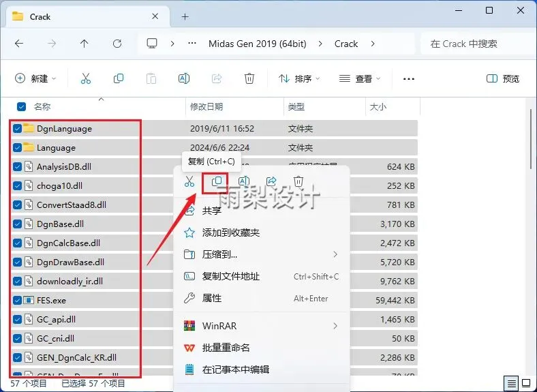Sort by 修改日期 column header

tap(206, 106)
